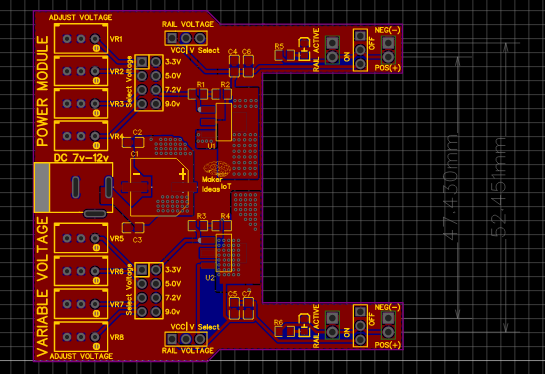Screen dimensions: 545x374
Task: Click the 47.430mm dimension text
Action: pyautogui.click(x=451, y=188)
